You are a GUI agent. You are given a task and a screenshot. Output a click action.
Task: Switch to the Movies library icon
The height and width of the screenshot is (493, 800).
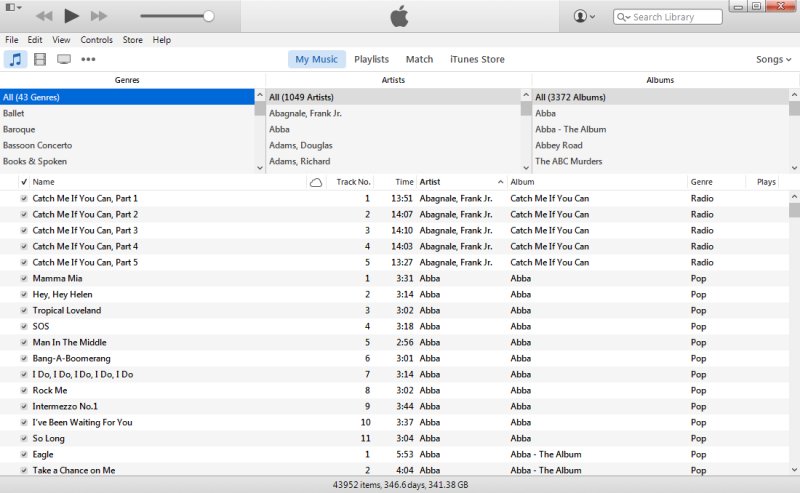[x=40, y=59]
